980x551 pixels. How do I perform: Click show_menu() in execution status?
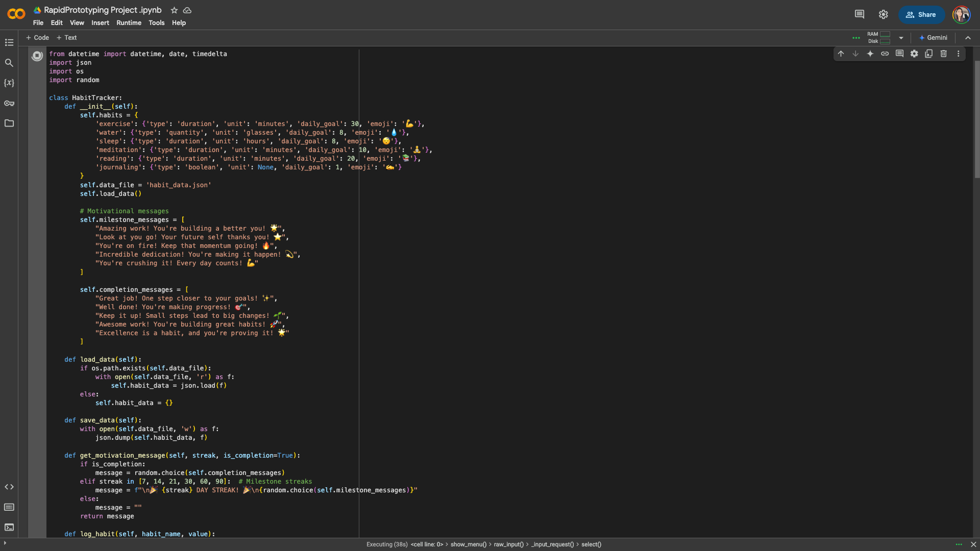coord(468,544)
